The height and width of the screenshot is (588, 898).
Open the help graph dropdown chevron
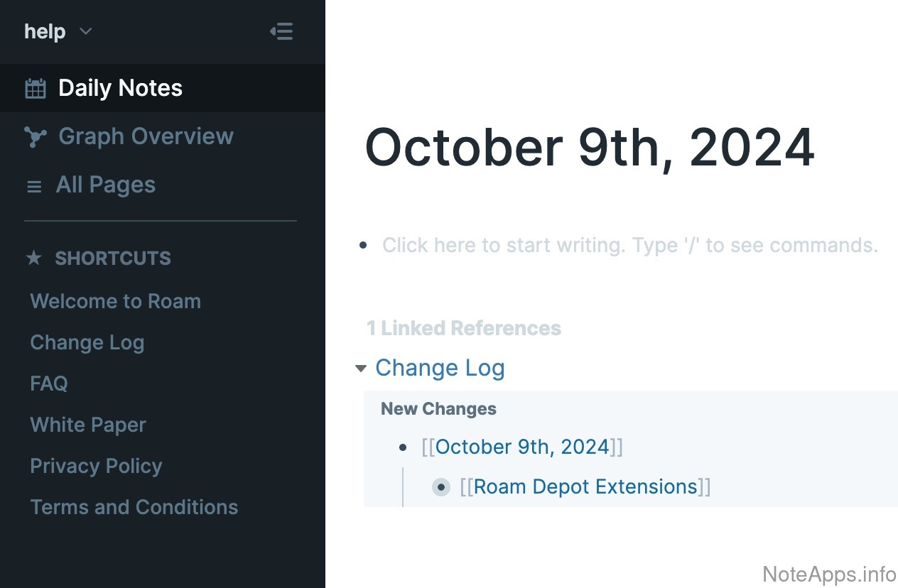coord(85,31)
